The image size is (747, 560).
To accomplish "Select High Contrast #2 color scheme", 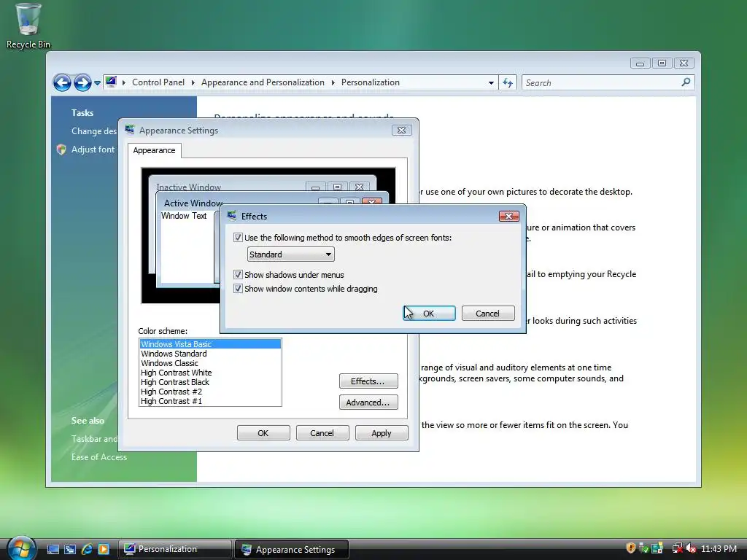I will 210,392.
